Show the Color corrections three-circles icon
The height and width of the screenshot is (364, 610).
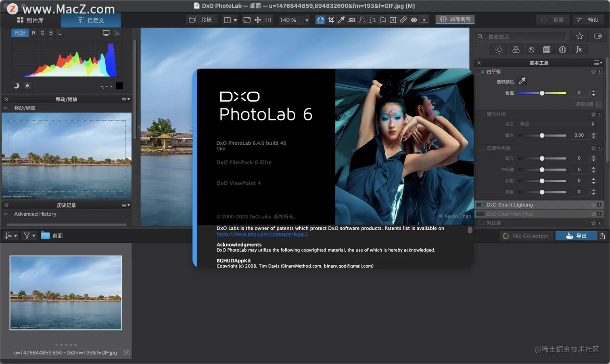(516, 50)
